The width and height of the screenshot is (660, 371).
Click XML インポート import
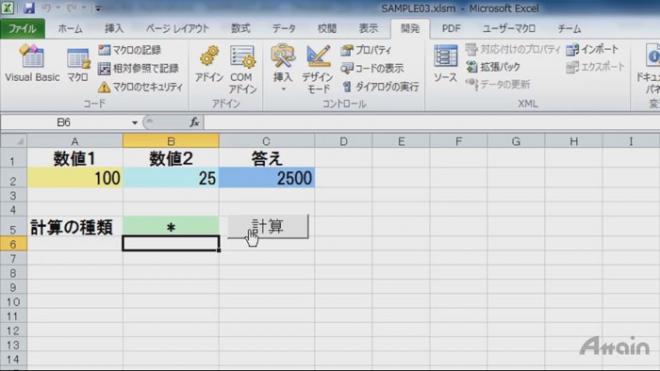tap(592, 49)
